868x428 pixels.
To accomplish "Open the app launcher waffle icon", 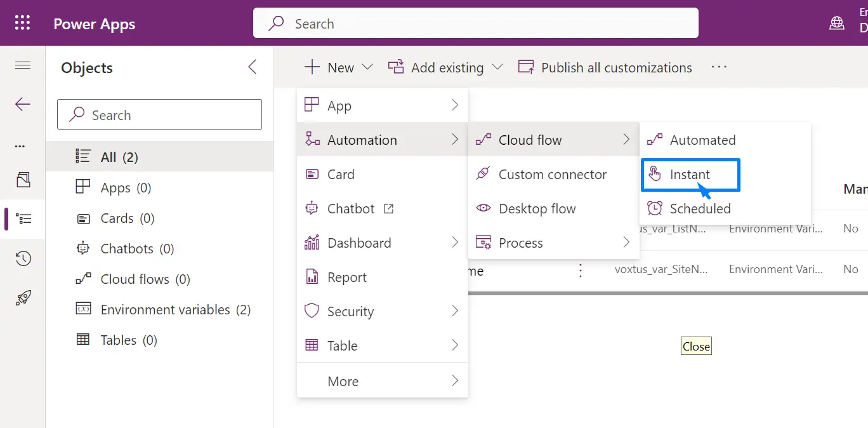I will coord(22,23).
